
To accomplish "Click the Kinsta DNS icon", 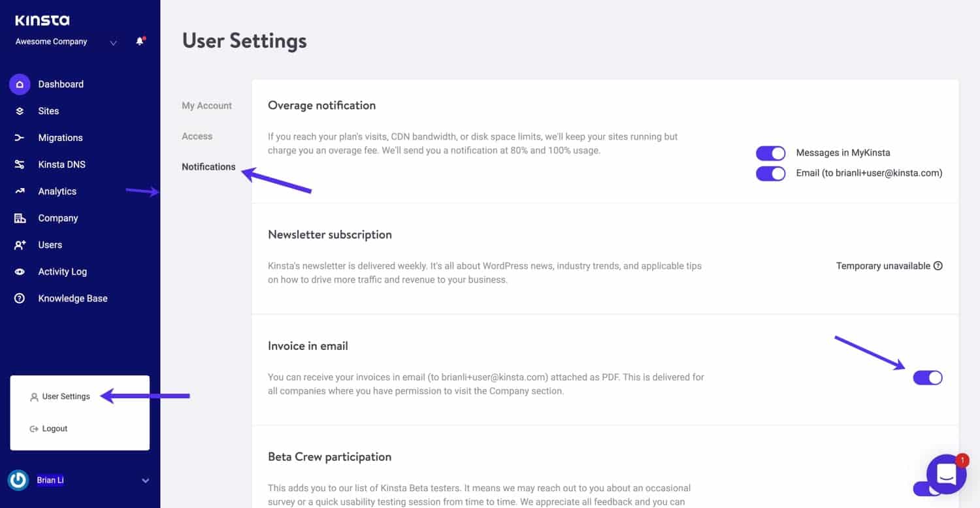I will (x=20, y=165).
